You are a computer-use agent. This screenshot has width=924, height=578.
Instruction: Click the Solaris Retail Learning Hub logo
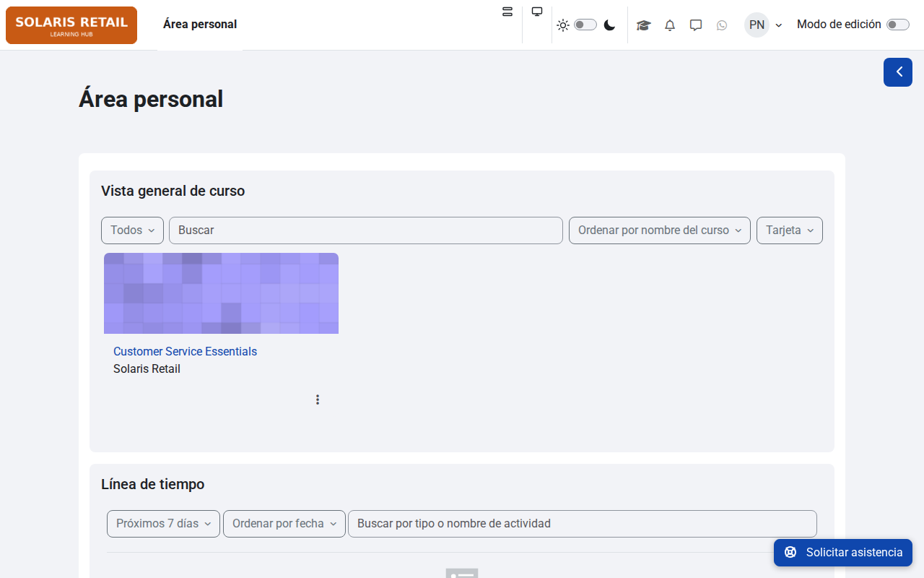tap(71, 25)
